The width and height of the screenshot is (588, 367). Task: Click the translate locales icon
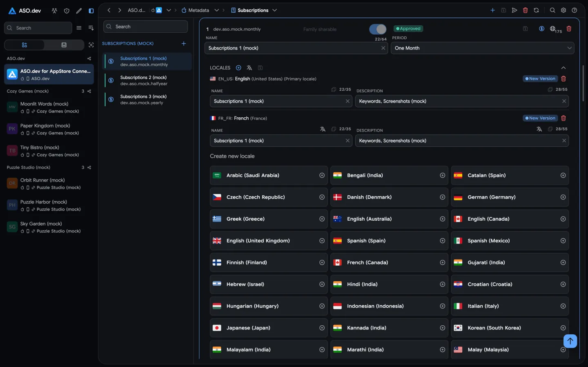pyautogui.click(x=249, y=68)
